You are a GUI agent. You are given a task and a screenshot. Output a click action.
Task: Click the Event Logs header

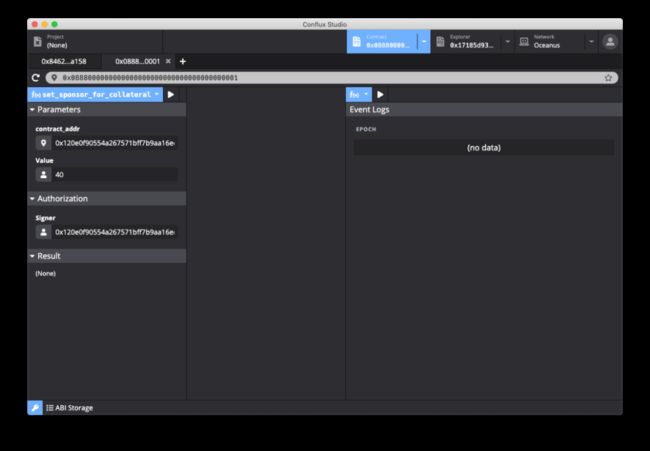[484, 109]
